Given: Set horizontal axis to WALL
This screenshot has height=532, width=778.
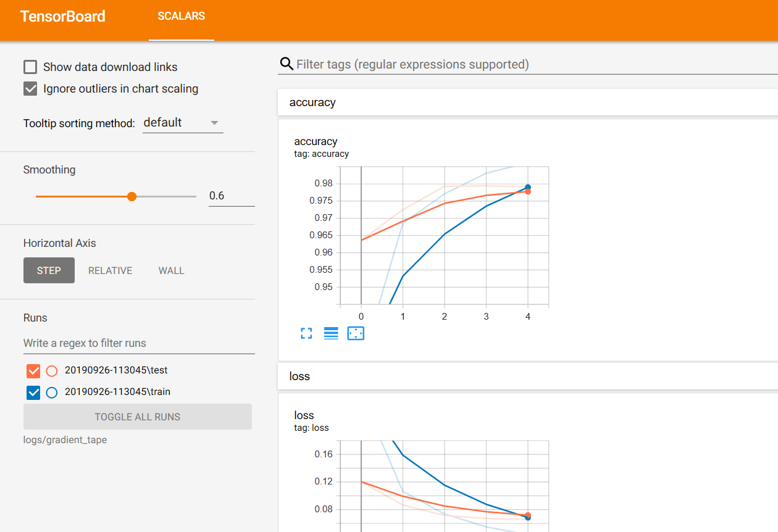Looking at the screenshot, I should click(x=171, y=270).
